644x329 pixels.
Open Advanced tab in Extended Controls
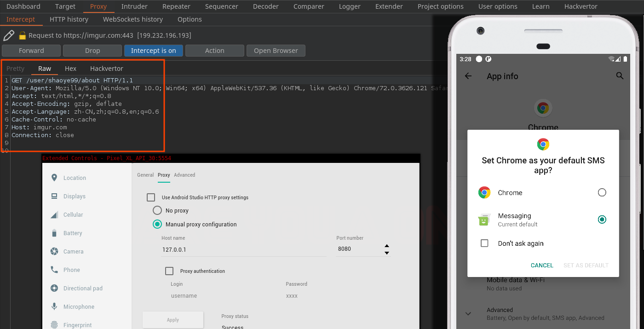(184, 175)
